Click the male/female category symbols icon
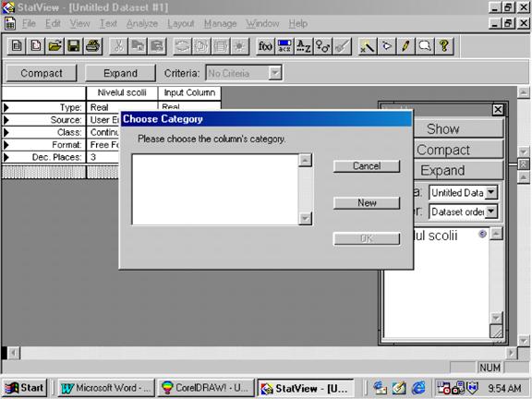 [x=322, y=46]
